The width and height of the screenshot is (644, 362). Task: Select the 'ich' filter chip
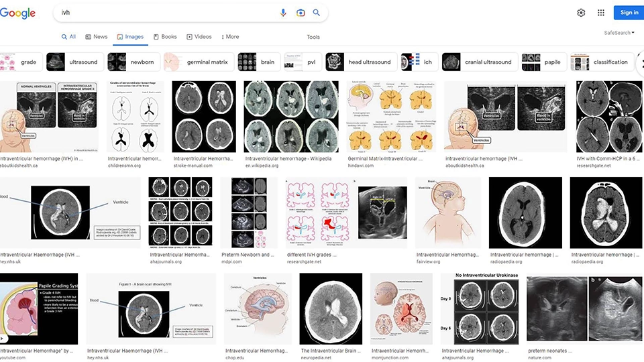click(x=419, y=62)
